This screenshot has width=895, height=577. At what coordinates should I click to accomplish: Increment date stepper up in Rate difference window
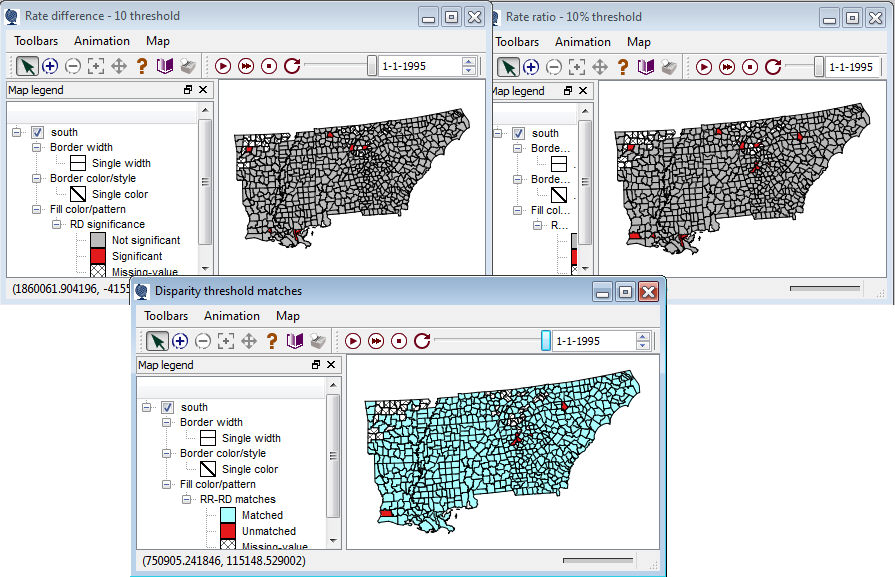pos(469,62)
